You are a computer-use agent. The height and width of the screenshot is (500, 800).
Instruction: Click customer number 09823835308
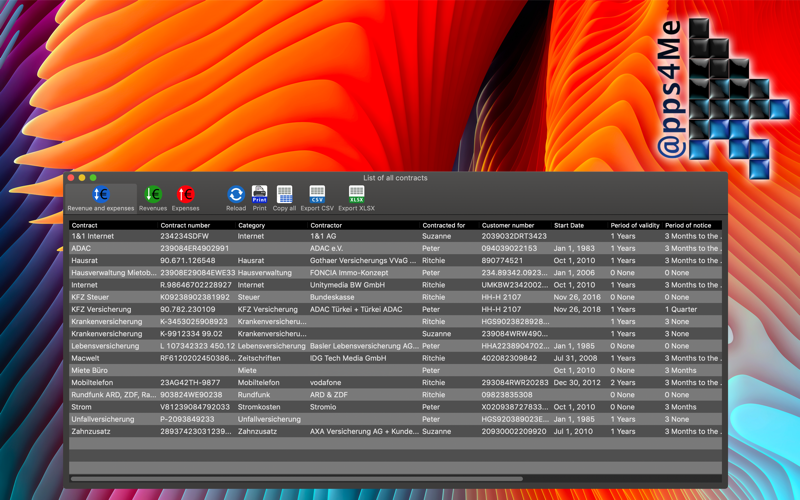coord(507,395)
